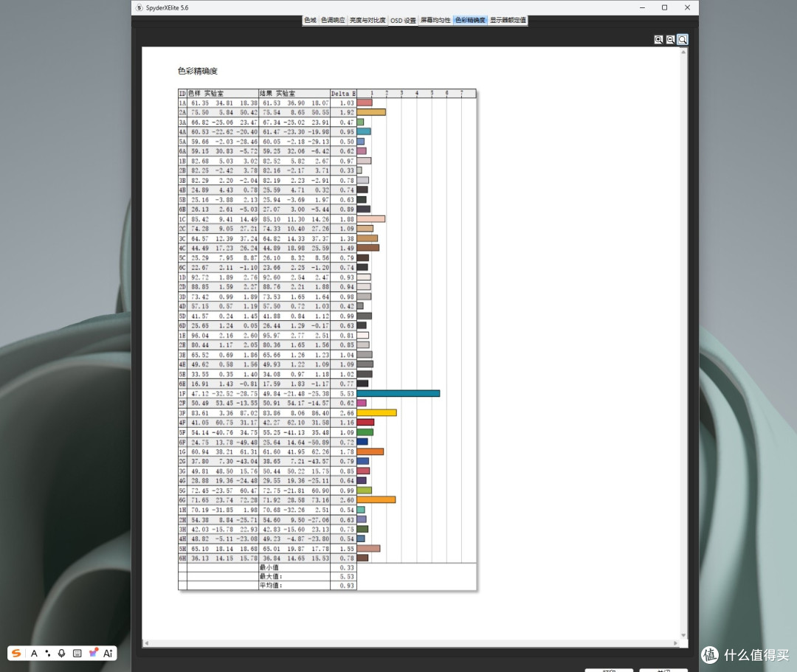The image size is (797, 672).
Task: Switch to the 色调响应 tab
Action: (x=333, y=21)
